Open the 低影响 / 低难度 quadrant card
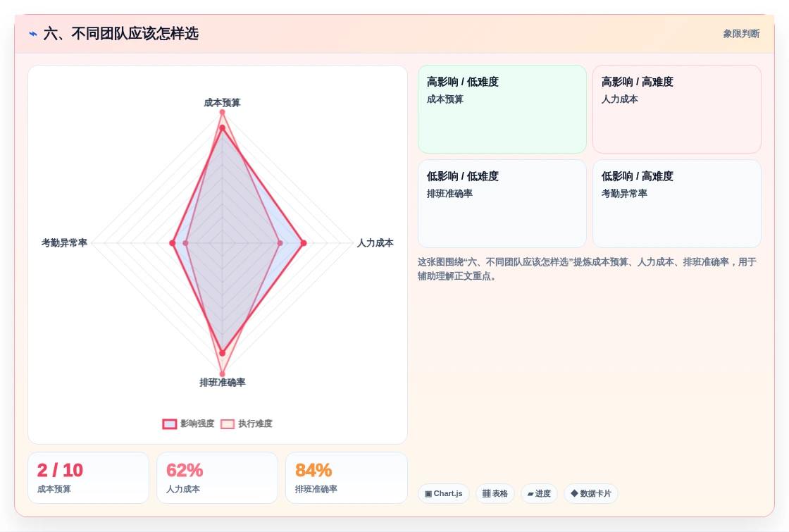 [x=502, y=204]
